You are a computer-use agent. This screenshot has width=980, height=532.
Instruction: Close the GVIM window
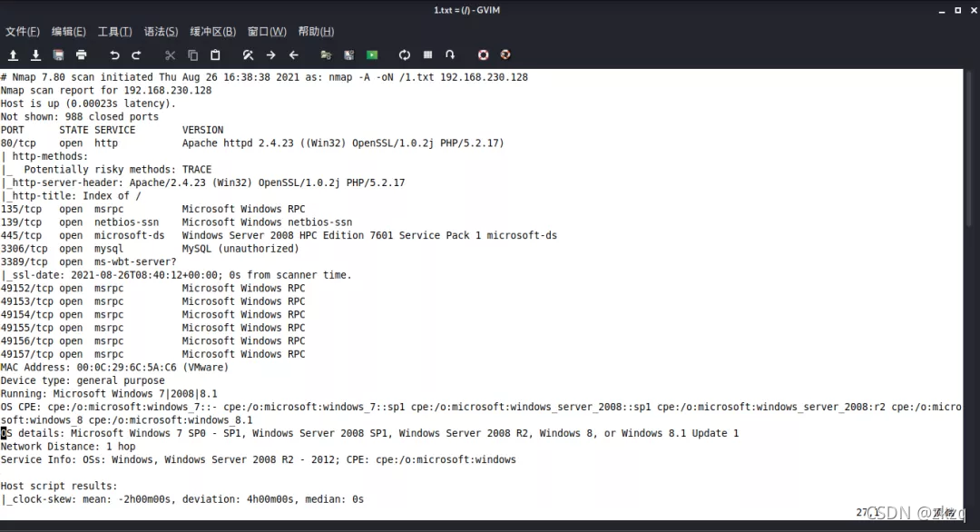coord(973,11)
